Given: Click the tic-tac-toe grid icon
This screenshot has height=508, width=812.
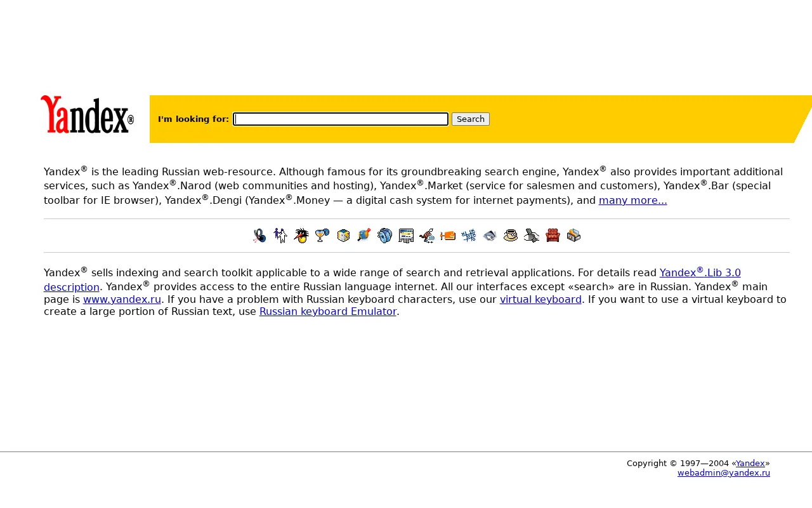Looking at the screenshot, I should click(x=469, y=236).
